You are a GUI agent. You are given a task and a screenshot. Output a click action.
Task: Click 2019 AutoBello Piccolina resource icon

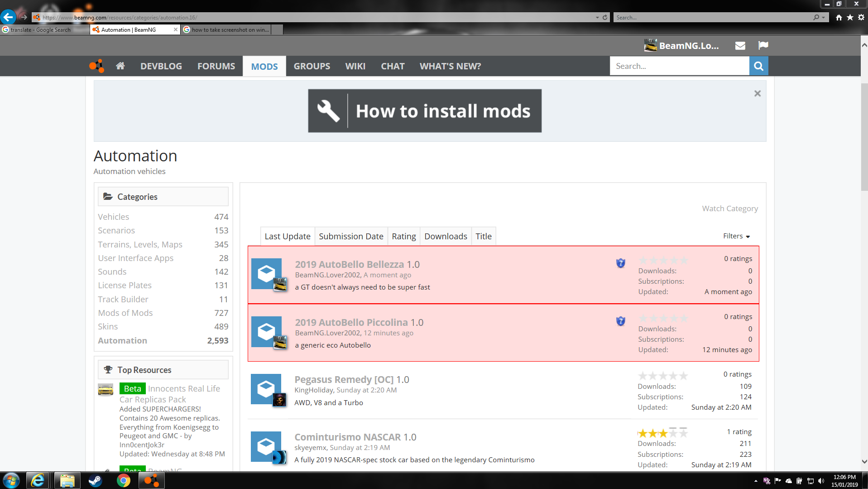267,332
